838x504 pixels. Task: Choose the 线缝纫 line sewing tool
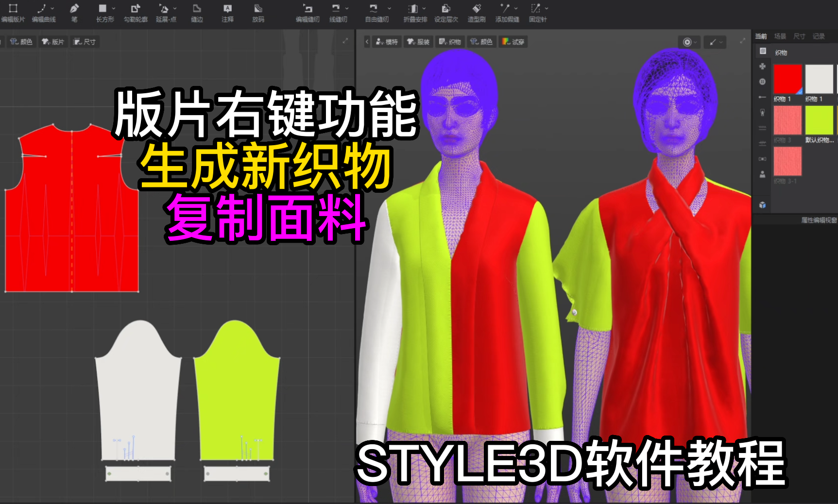click(x=337, y=13)
